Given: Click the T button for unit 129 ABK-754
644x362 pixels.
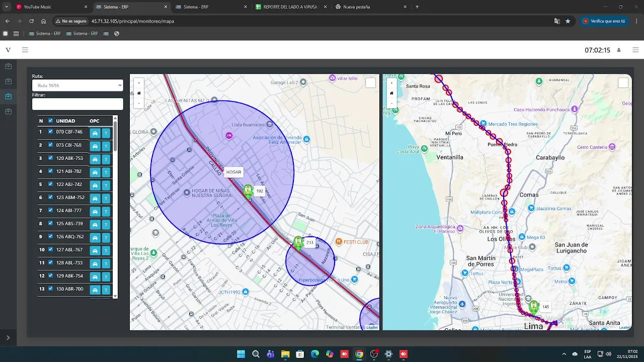Looking at the screenshot, I should 106,277.
